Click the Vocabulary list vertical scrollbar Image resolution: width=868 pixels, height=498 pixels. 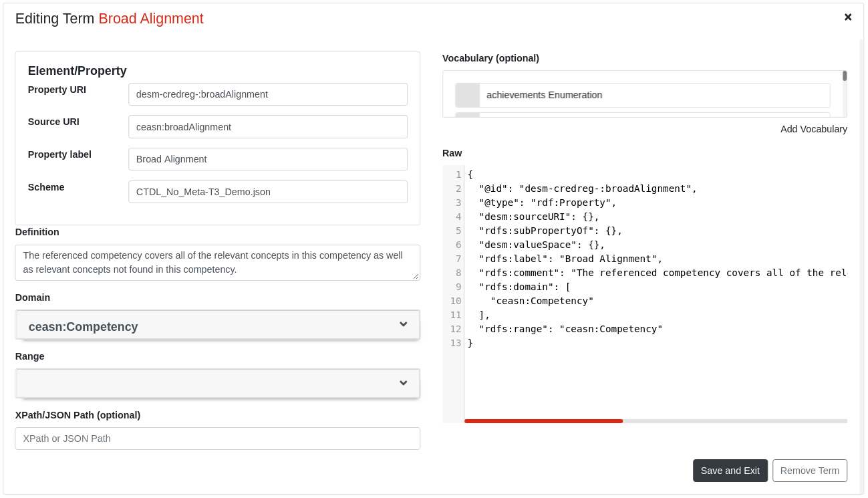(845, 76)
